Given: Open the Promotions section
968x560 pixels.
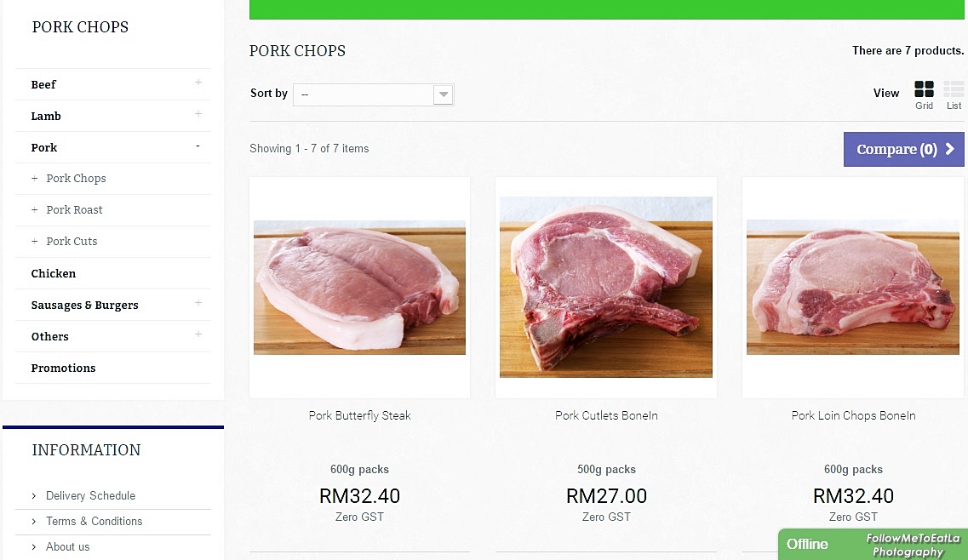Looking at the screenshot, I should 63,368.
